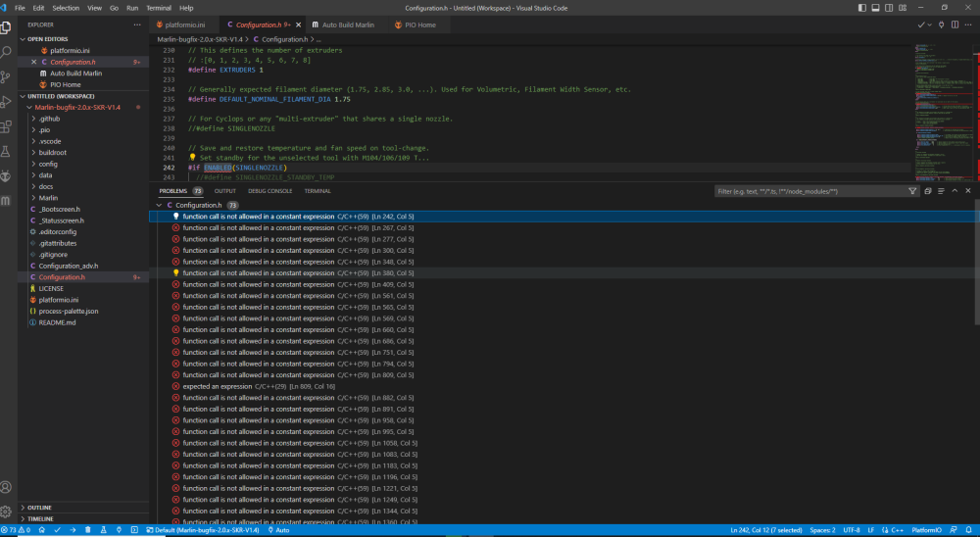Open the Accounts icon in activity bar
This screenshot has width=980, height=537.
7,486
